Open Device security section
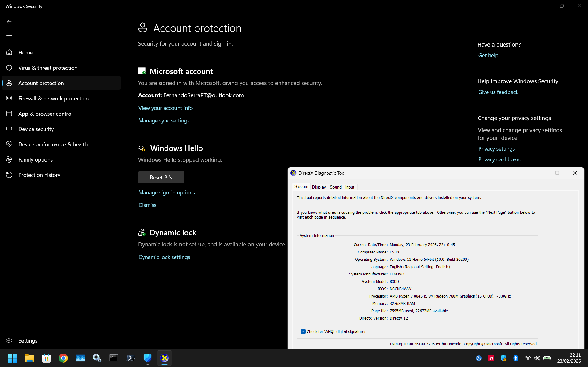The image size is (588, 367). pos(61,129)
